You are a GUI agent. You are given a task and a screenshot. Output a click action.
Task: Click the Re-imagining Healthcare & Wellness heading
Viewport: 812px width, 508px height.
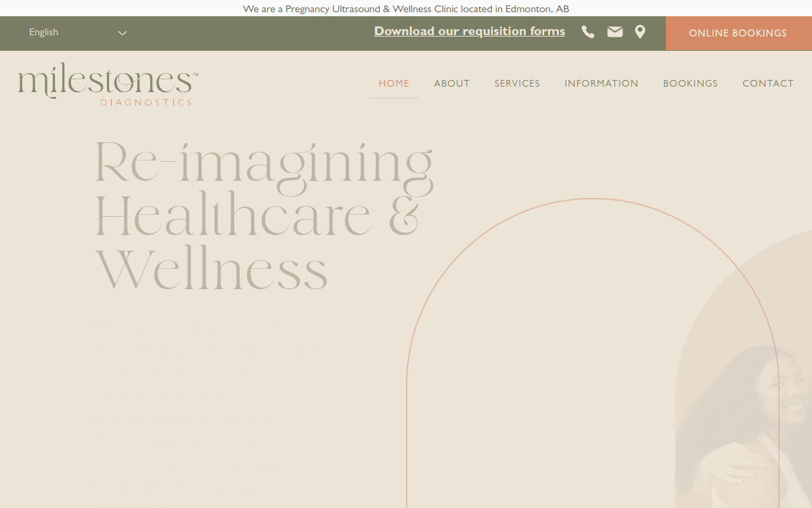coord(264,215)
